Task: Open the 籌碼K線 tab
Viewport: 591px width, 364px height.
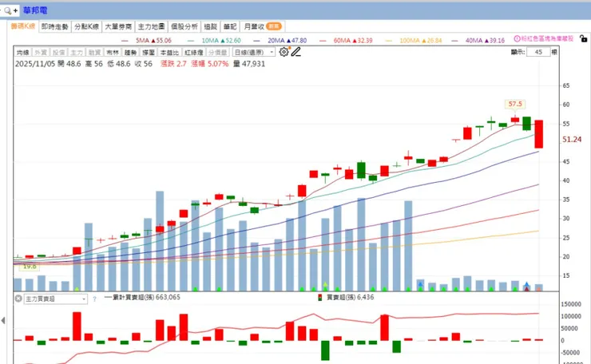Action: click(x=22, y=26)
